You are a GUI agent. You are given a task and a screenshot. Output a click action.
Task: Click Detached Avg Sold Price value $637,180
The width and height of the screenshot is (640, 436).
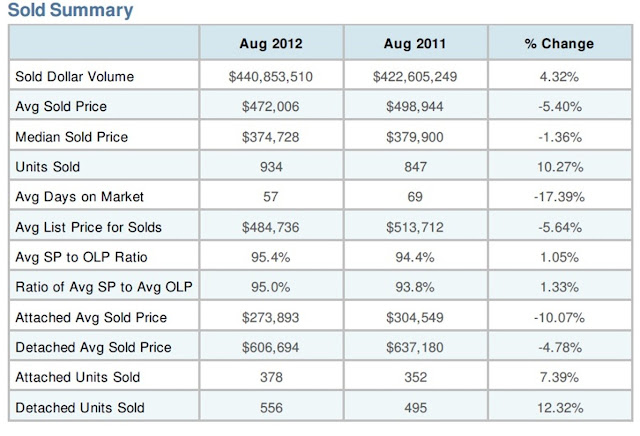click(415, 347)
